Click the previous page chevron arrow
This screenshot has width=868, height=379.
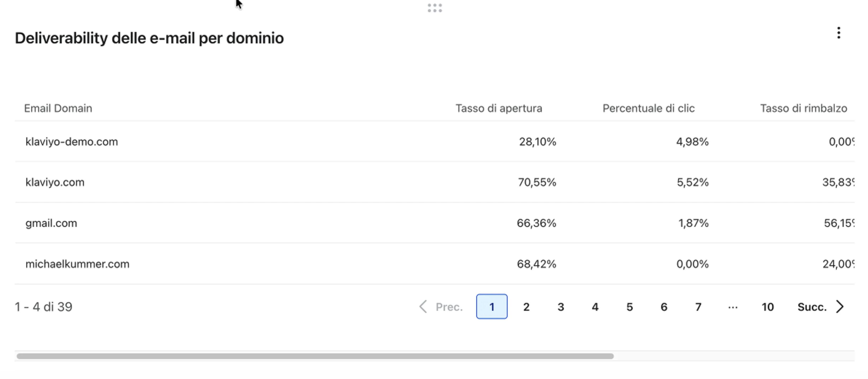coord(424,307)
